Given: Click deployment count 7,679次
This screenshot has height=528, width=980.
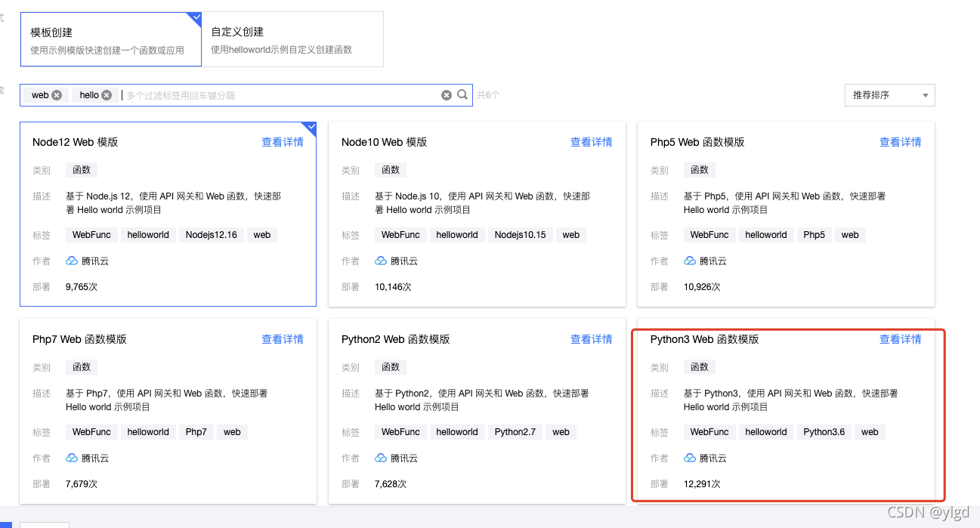Looking at the screenshot, I should [82, 484].
